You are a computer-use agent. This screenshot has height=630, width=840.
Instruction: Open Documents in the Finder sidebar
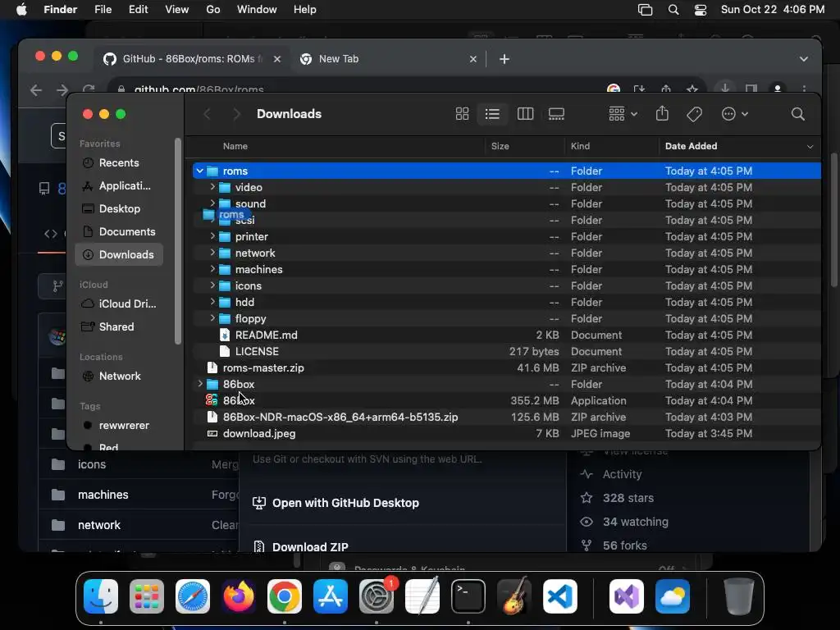click(118, 232)
